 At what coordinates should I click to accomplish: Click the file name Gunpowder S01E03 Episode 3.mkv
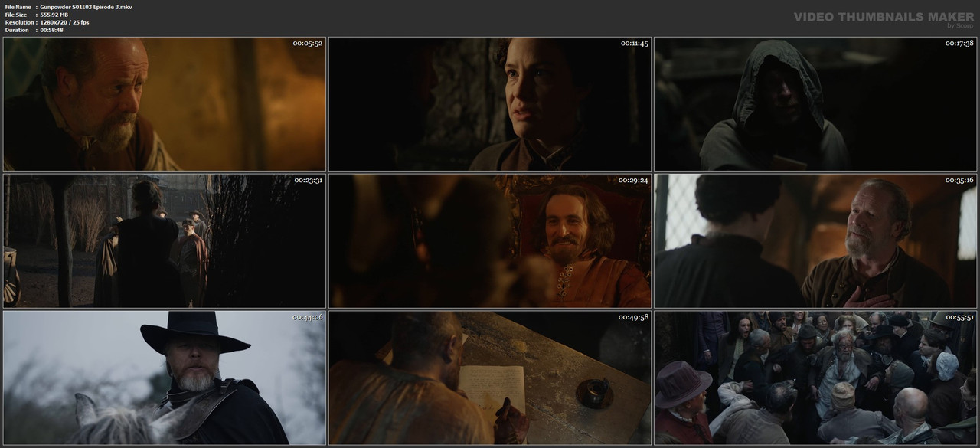85,7
